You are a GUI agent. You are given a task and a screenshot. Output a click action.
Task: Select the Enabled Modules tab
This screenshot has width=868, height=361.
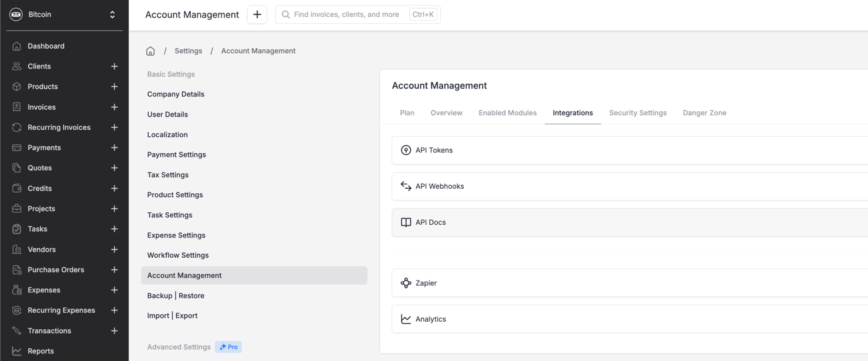coord(507,113)
